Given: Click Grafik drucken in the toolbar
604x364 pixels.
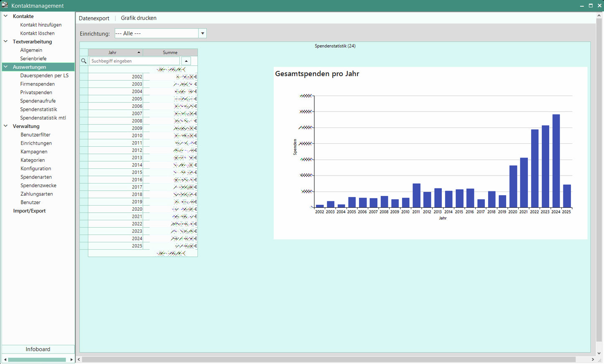Looking at the screenshot, I should point(138,18).
